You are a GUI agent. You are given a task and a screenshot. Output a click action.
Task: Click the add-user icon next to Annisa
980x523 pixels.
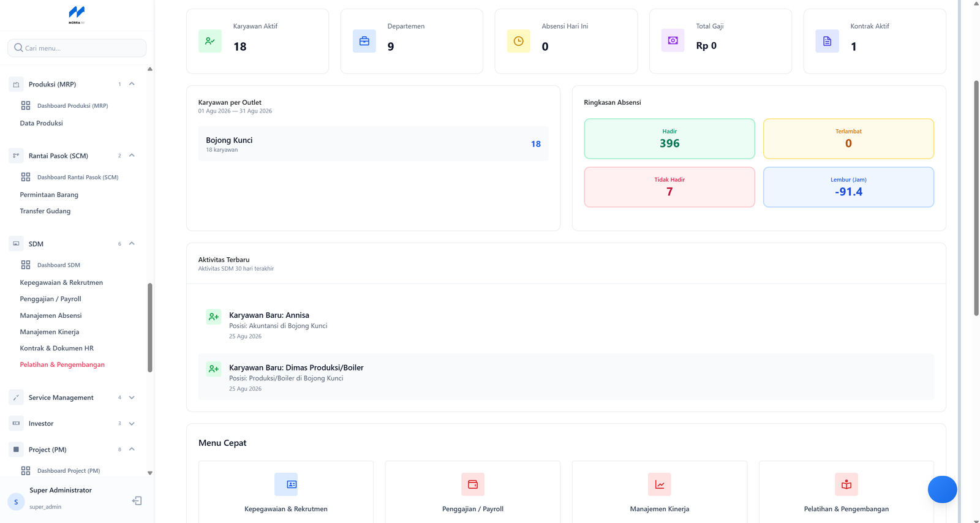pyautogui.click(x=214, y=317)
